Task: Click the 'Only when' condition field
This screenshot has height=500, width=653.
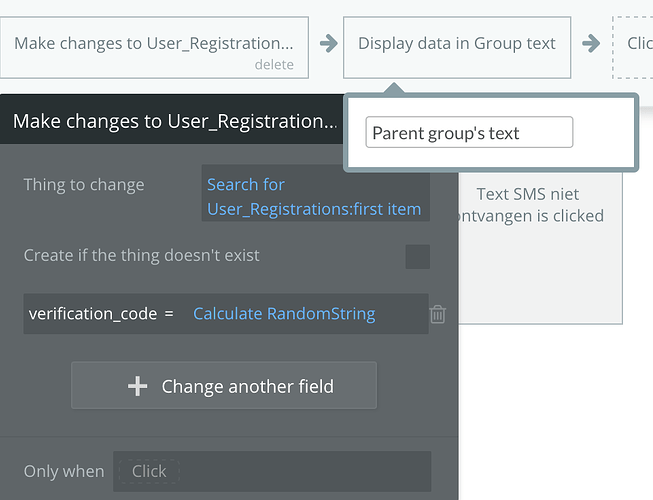Action: [271, 471]
